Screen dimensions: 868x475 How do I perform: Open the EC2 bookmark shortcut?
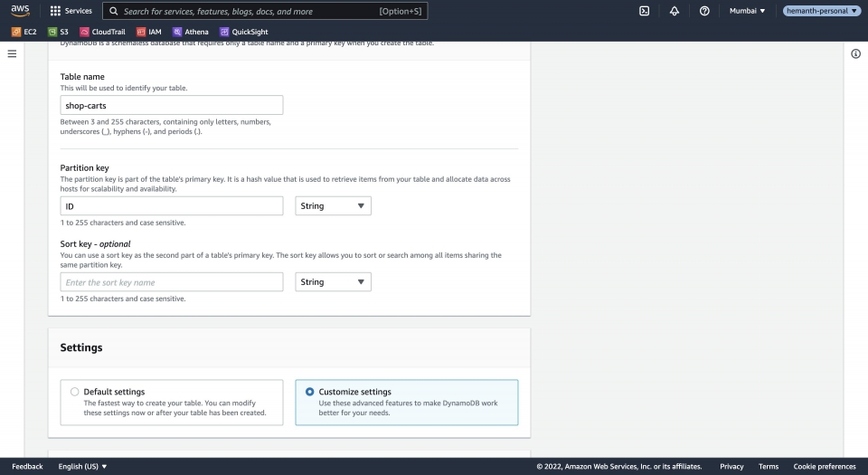(24, 32)
